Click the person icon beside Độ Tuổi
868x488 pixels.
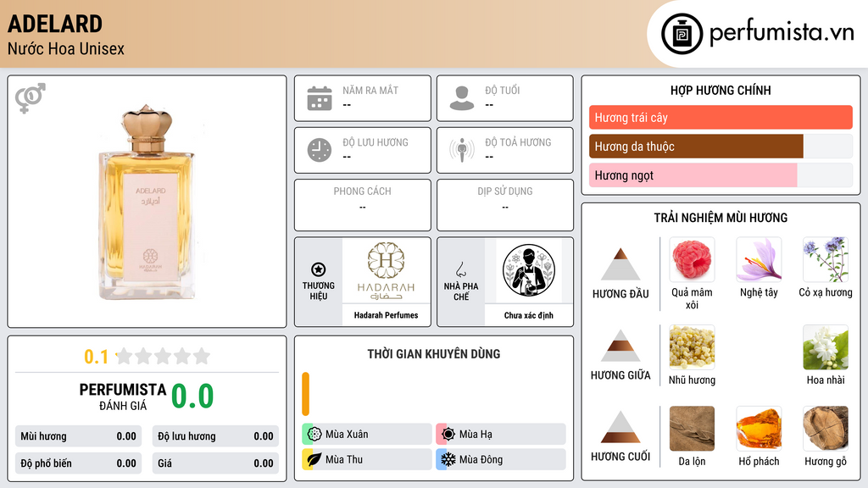tap(462, 98)
